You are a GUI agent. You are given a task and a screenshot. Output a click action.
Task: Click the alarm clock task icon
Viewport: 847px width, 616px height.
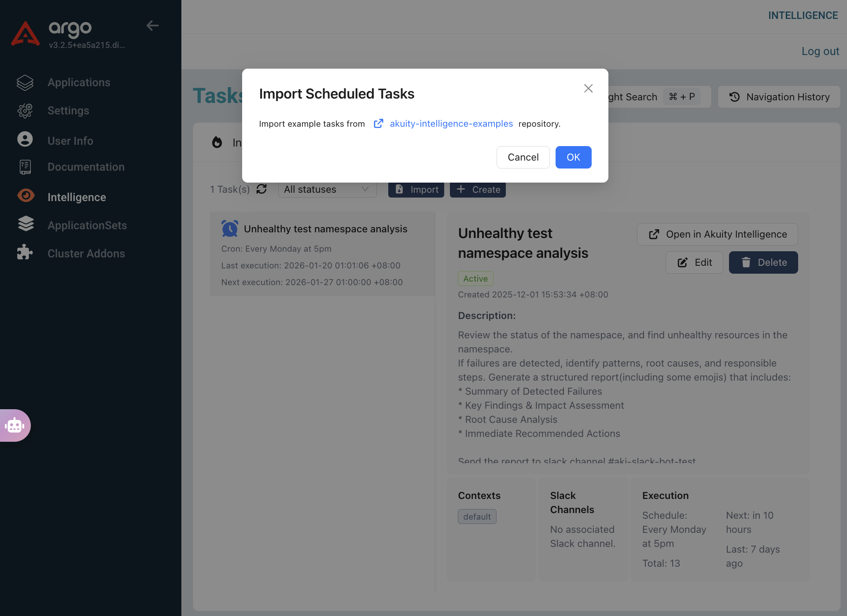pos(230,229)
